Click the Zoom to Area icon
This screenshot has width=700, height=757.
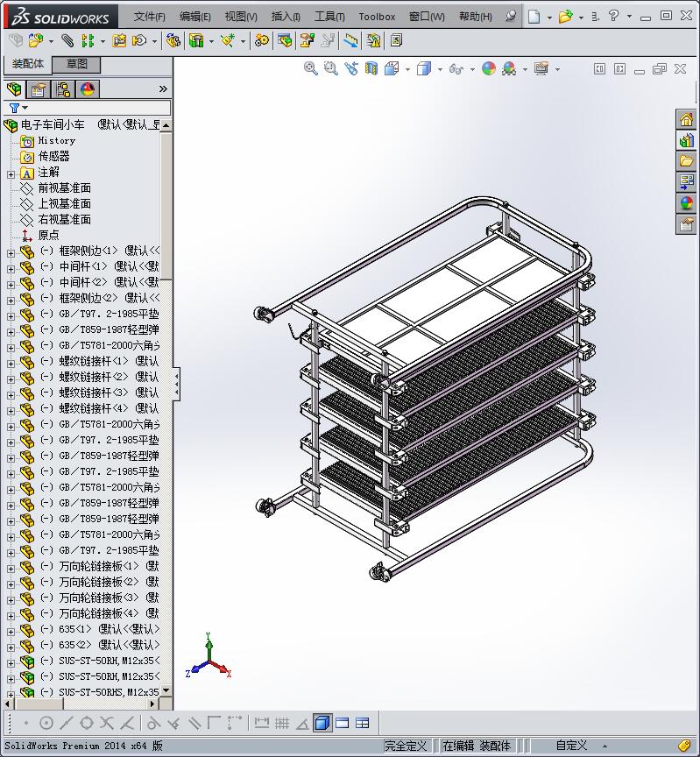[330, 69]
